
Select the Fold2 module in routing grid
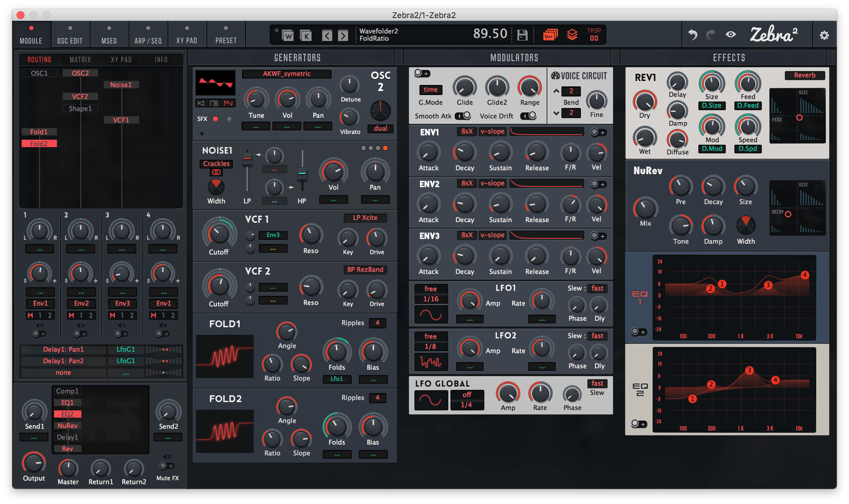coord(39,144)
